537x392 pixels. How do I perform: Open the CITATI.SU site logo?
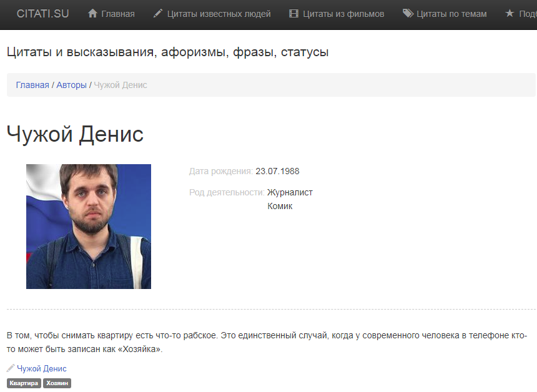(x=43, y=14)
